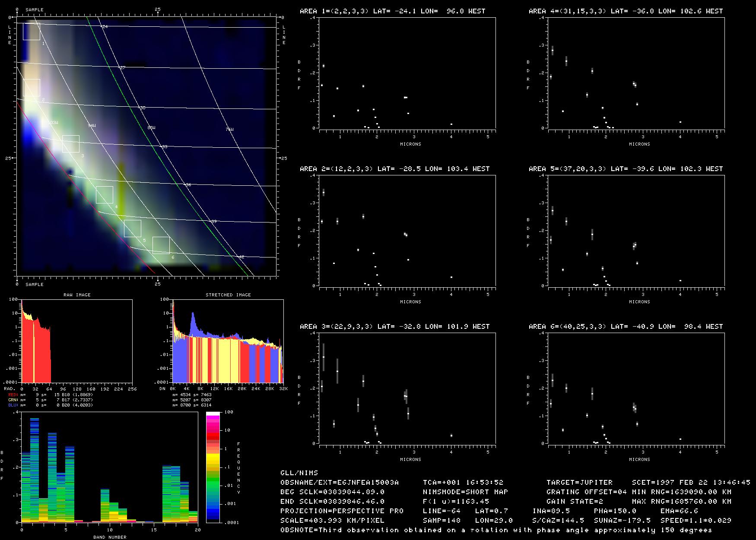Click area box 3 on the map

[x=70, y=144]
